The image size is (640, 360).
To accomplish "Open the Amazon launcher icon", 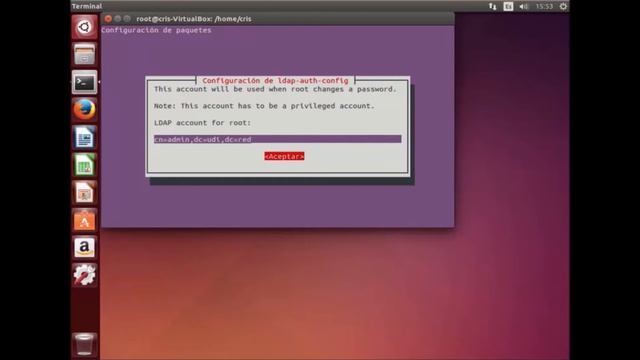I will coord(84,247).
